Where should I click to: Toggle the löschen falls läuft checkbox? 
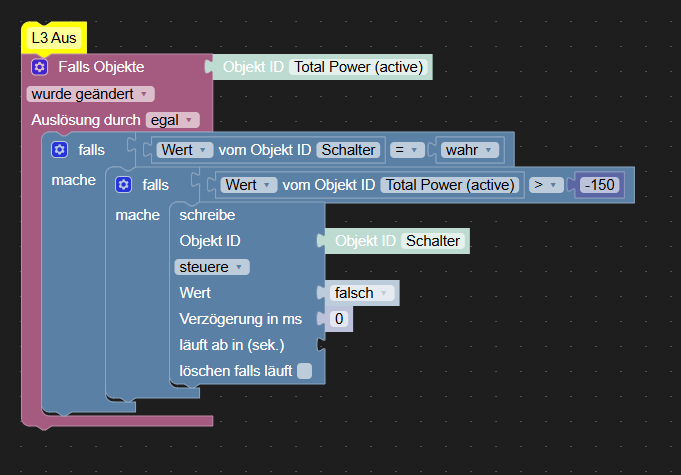point(305,371)
